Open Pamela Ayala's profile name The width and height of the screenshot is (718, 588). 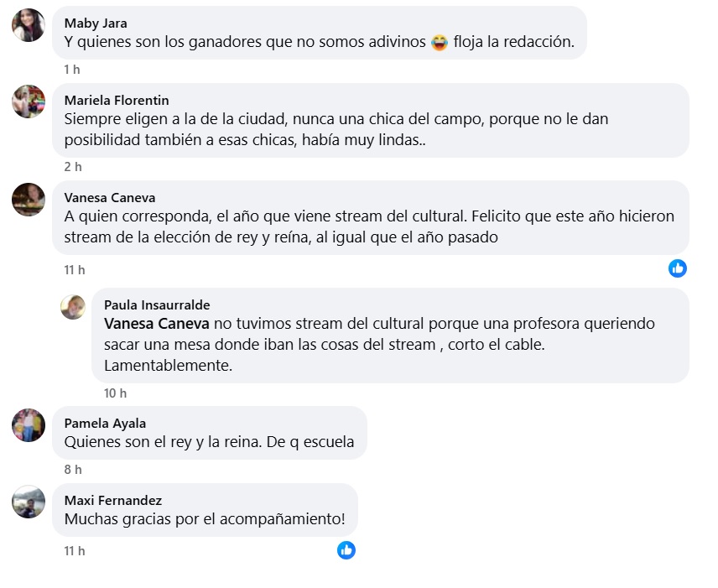[105, 423]
